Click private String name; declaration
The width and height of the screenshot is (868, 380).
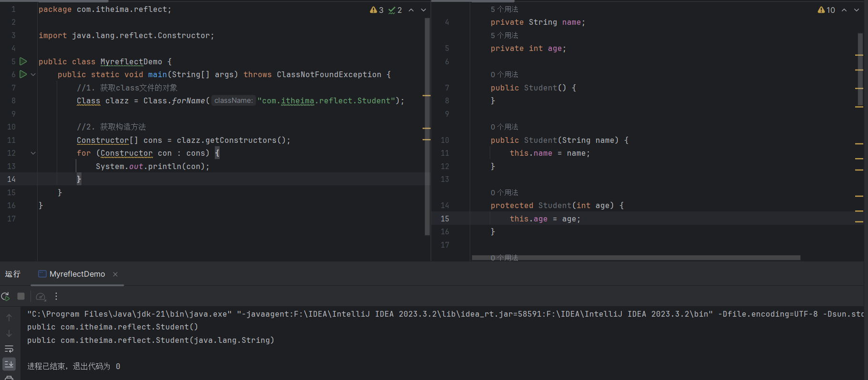click(538, 22)
